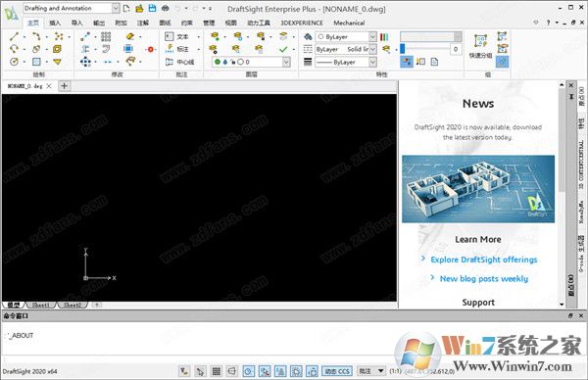The height and width of the screenshot is (380, 588).
Task: Select the Move tool with four arrows
Action: [85, 62]
